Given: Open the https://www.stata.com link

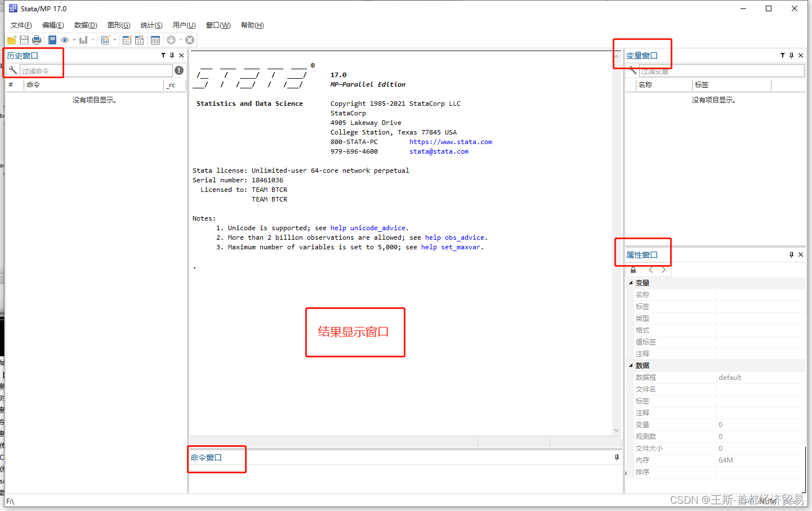Looking at the screenshot, I should (450, 142).
